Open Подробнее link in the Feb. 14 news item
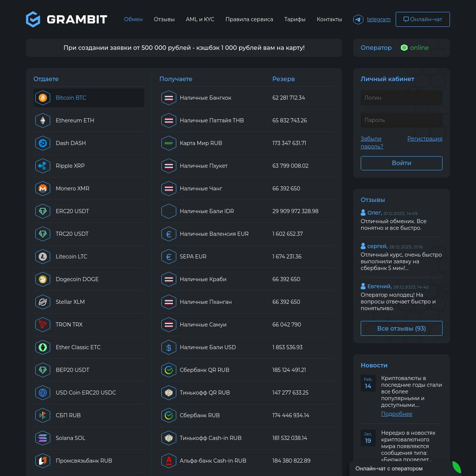The height and width of the screenshot is (476, 476). (396, 414)
